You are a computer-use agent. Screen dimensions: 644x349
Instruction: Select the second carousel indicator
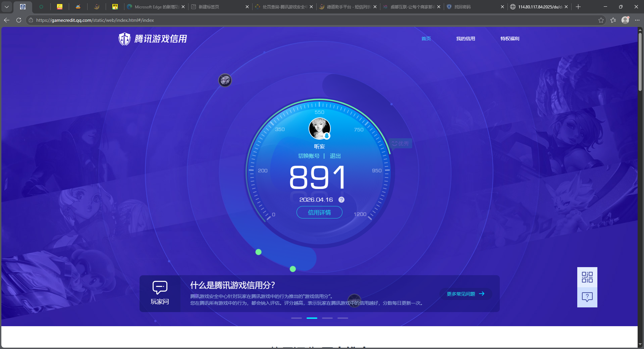(312, 318)
